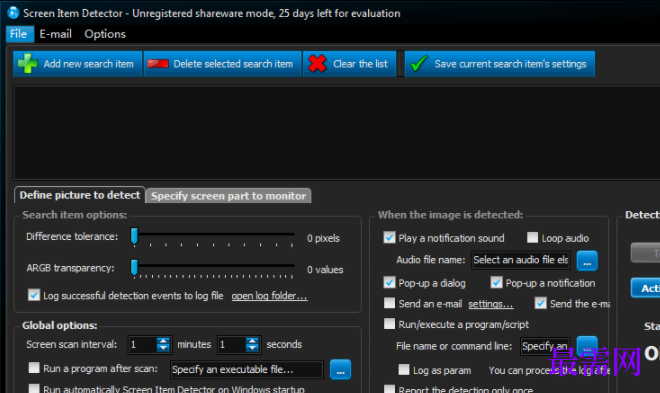
Task: Click the red Delete selected search item icon
Action: click(x=158, y=64)
